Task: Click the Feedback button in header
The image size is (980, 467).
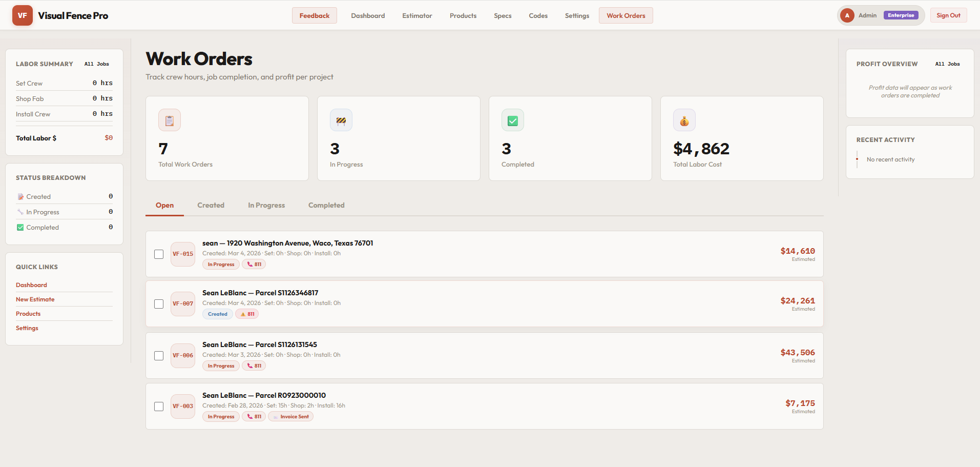Action: click(x=315, y=16)
